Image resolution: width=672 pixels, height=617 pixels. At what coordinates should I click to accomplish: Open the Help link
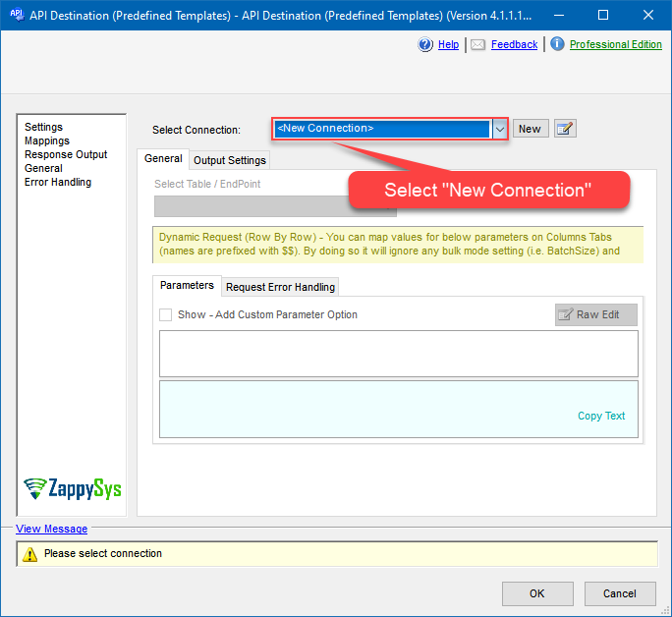pos(448,44)
